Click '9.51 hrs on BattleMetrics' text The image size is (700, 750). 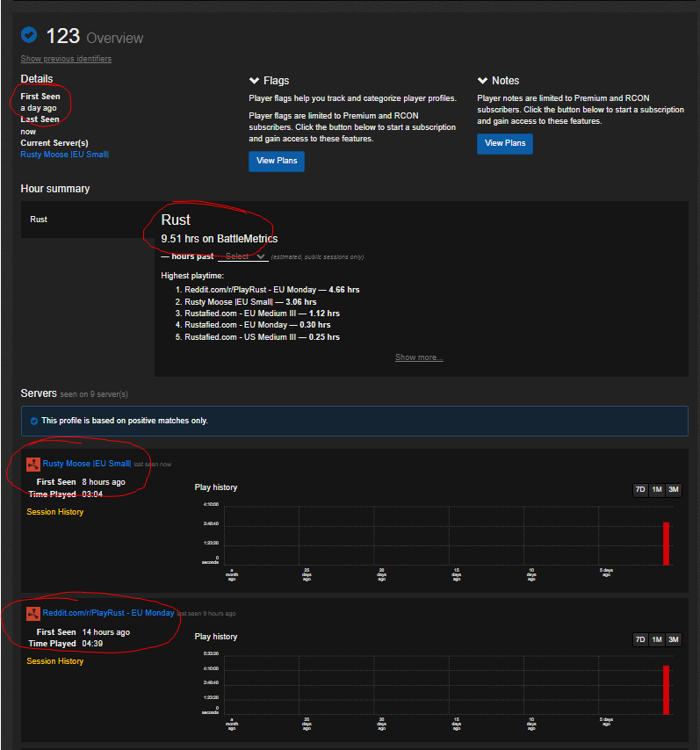(x=220, y=239)
